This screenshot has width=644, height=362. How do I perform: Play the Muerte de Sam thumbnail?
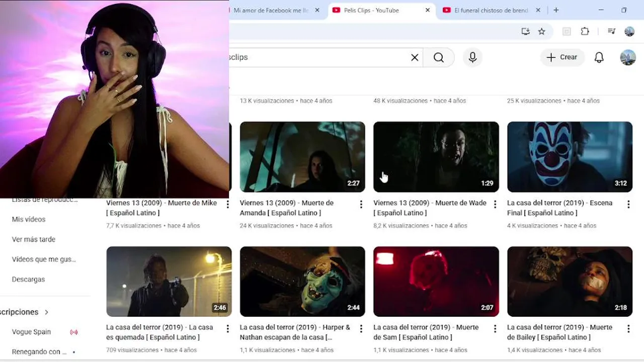[436, 282]
